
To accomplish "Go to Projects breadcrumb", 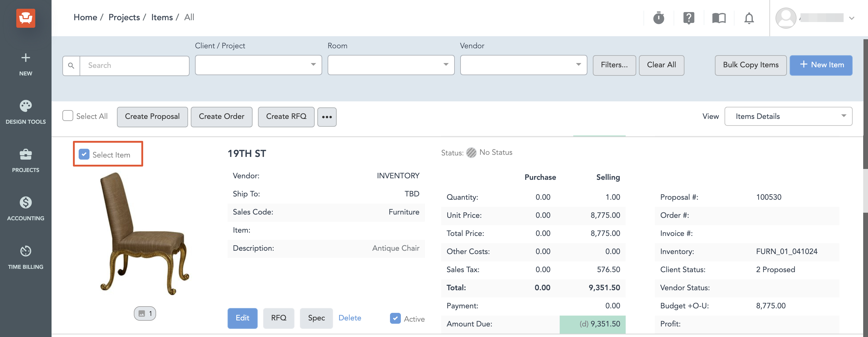I will (x=124, y=17).
